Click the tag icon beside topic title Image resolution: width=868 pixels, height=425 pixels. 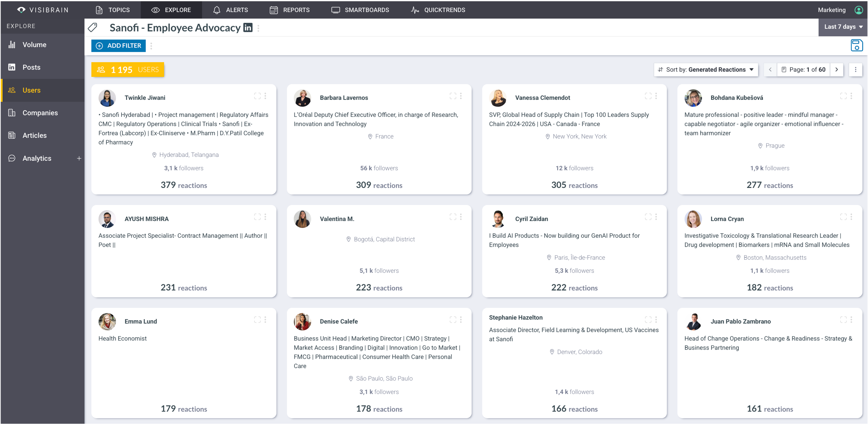click(92, 27)
